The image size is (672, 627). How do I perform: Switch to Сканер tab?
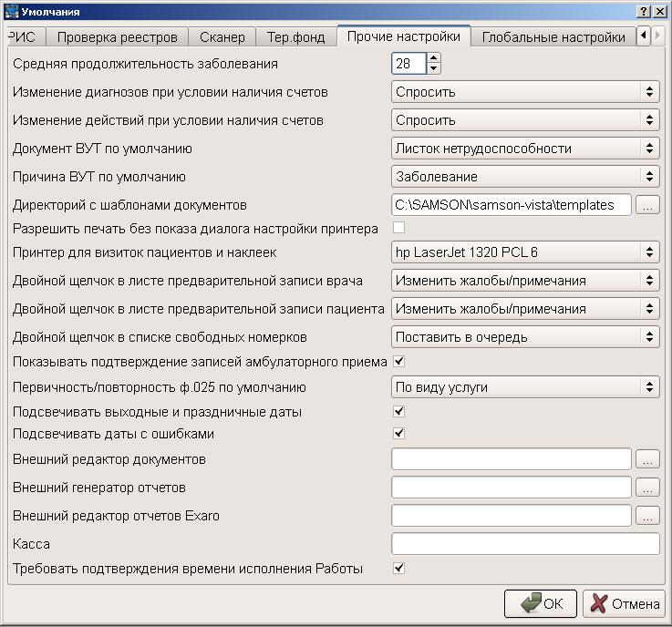coord(222,37)
